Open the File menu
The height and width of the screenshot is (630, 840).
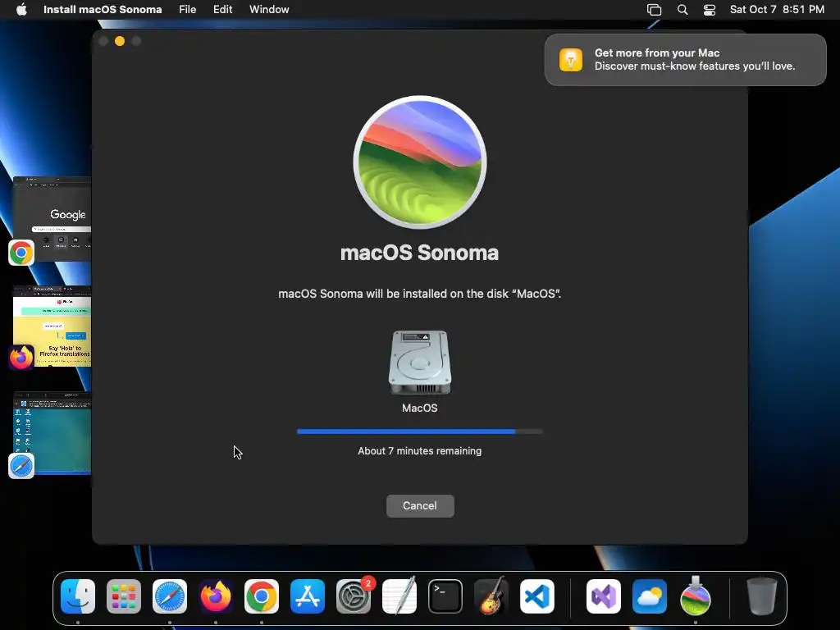(x=188, y=10)
